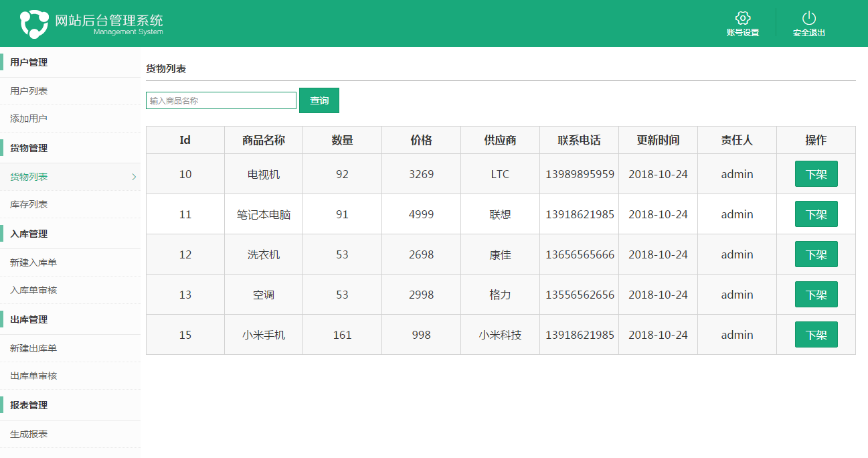Click quantity cell 92
868x458 pixels.
click(x=342, y=174)
